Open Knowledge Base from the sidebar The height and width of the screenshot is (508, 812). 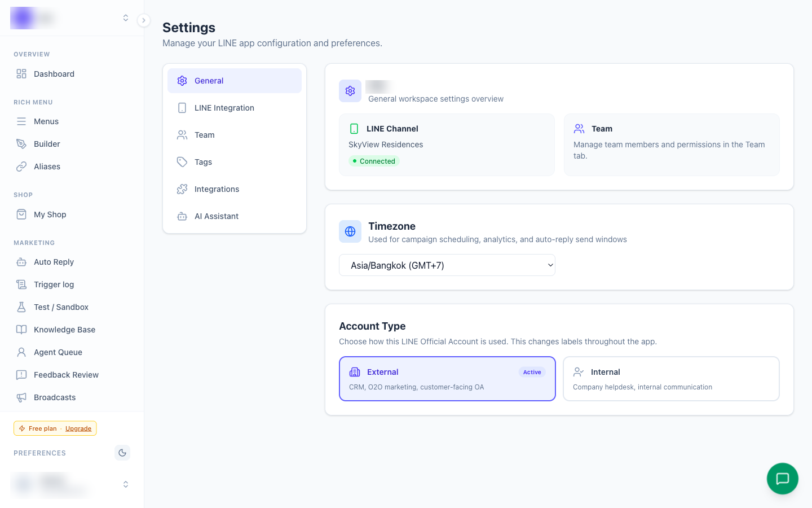[x=72, y=330]
